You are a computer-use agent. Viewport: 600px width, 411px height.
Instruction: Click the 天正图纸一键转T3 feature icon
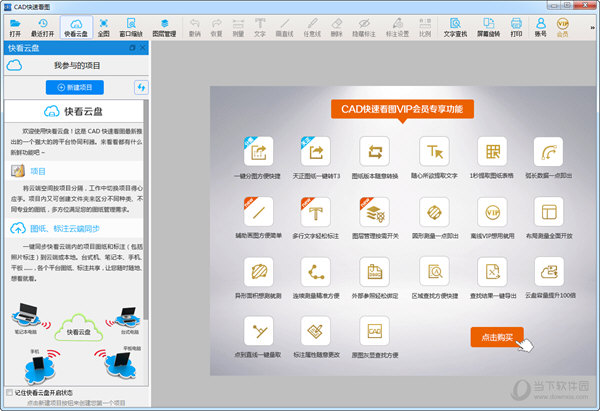[316, 152]
